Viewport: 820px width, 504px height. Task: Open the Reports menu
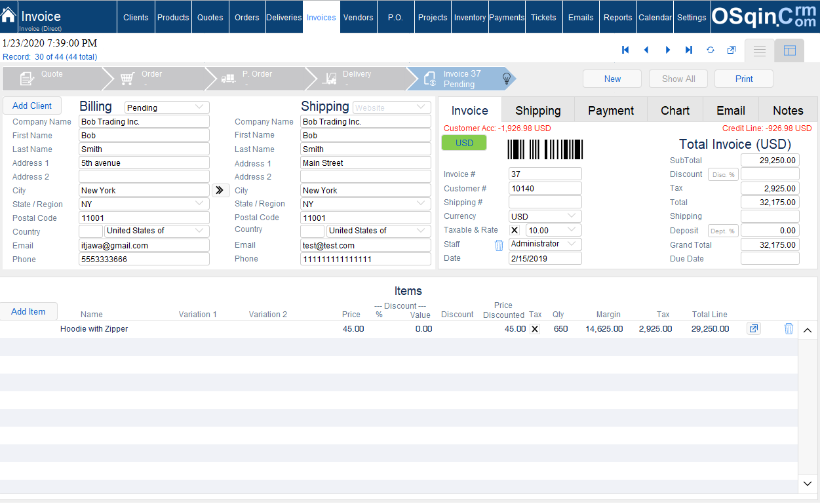pyautogui.click(x=618, y=17)
